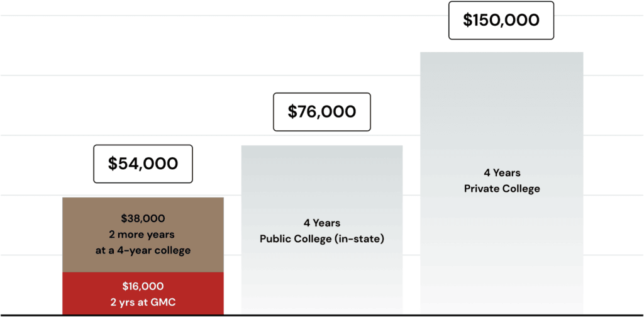This screenshot has width=644, height=317.
Task: Click the "2 yrs at GMC" text
Action: pos(143,301)
